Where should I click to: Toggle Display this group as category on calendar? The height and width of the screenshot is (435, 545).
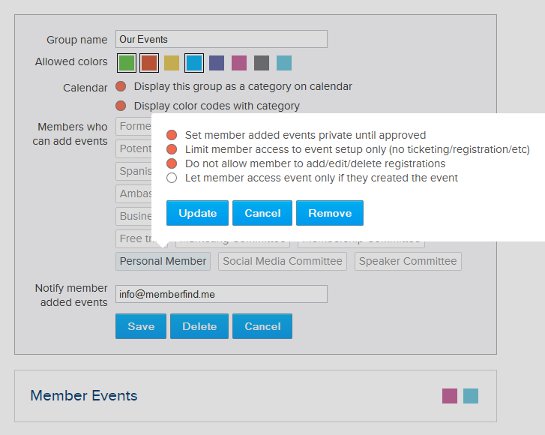click(121, 86)
